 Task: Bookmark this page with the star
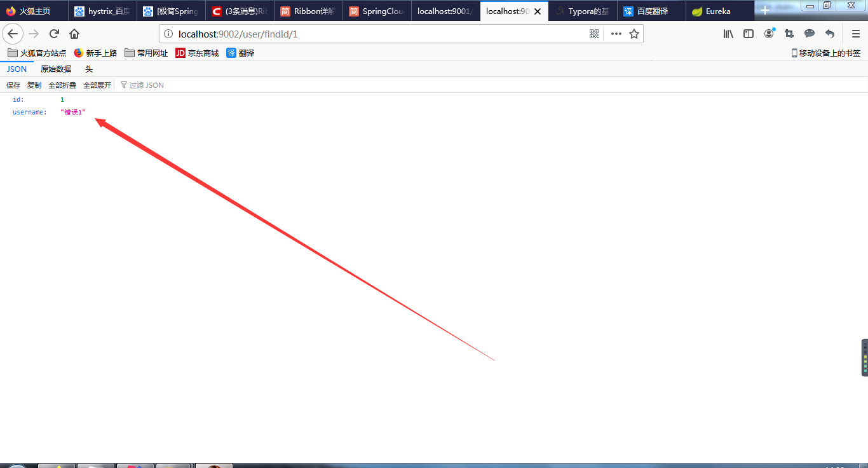click(x=634, y=34)
